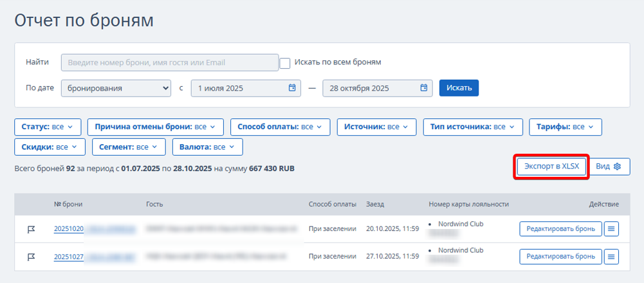
Task: Open hamburger menu for second booking row
Action: [611, 257]
